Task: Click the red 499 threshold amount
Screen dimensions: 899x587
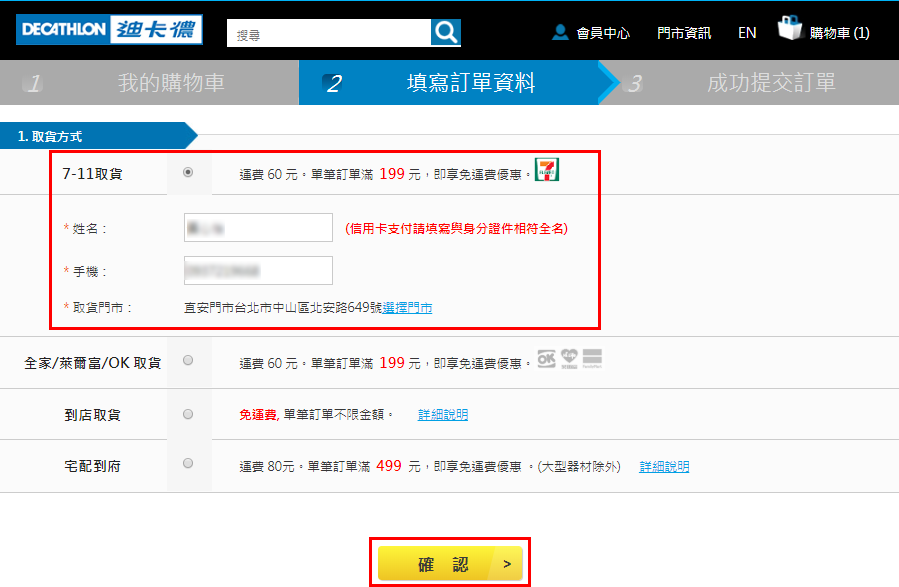Action: (x=389, y=466)
